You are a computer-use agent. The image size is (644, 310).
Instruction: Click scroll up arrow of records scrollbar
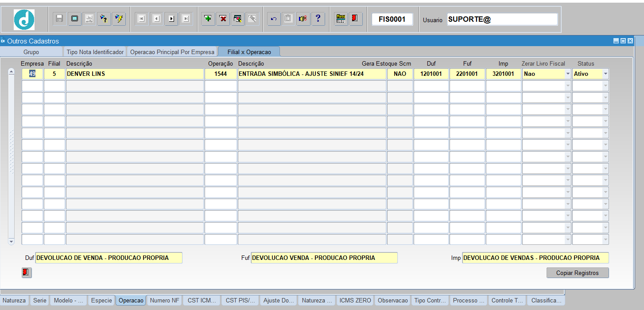coord(12,72)
